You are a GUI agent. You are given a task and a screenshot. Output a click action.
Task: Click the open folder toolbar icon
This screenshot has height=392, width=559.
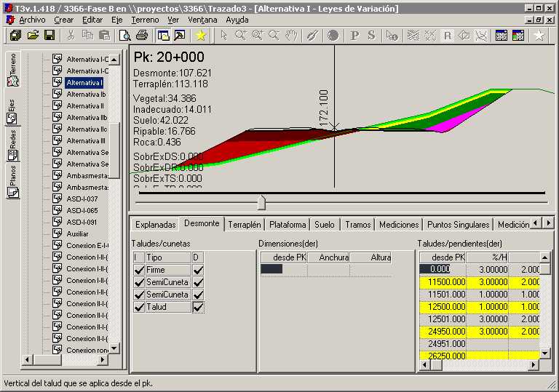pyautogui.click(x=33, y=35)
